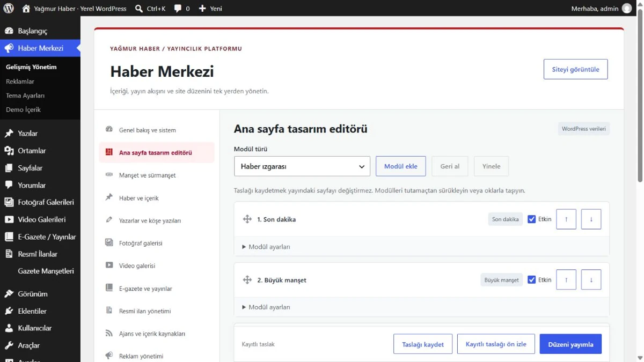The height and width of the screenshot is (362, 644).
Task: Open Resmi ilan yönetimi section
Action: pos(157,311)
